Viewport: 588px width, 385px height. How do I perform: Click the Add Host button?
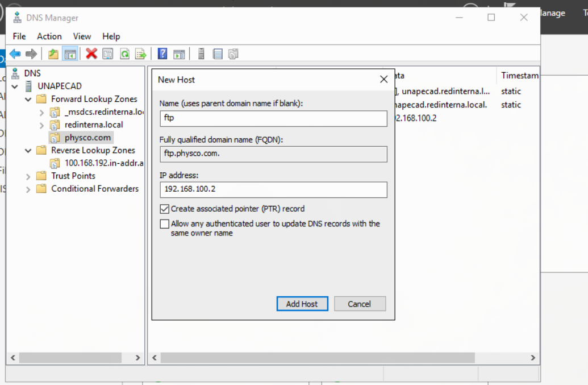tap(302, 304)
